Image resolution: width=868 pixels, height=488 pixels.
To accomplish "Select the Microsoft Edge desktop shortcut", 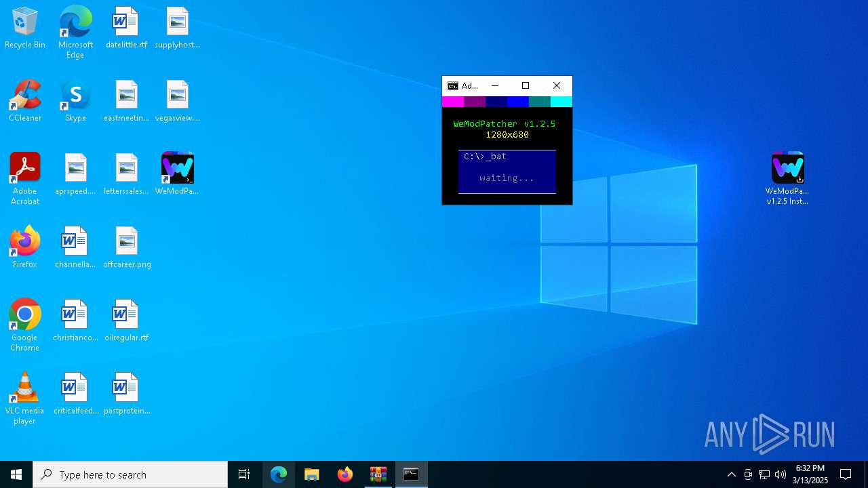I will (x=75, y=33).
